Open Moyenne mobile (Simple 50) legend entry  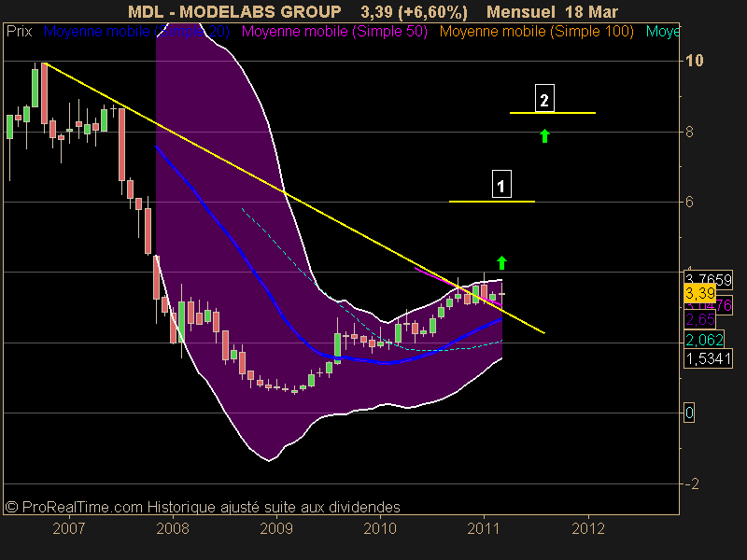[334, 32]
